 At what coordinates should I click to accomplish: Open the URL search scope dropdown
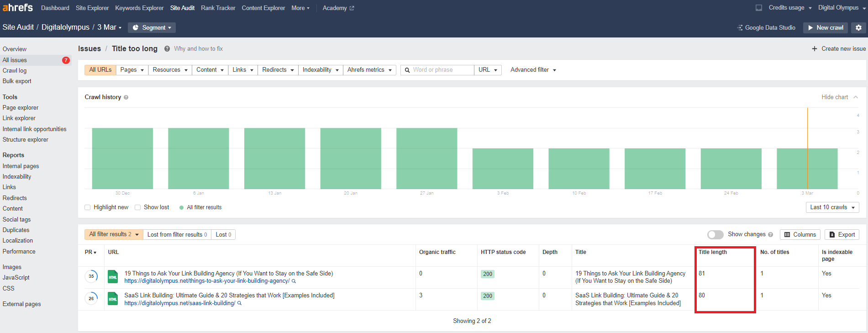coord(488,70)
